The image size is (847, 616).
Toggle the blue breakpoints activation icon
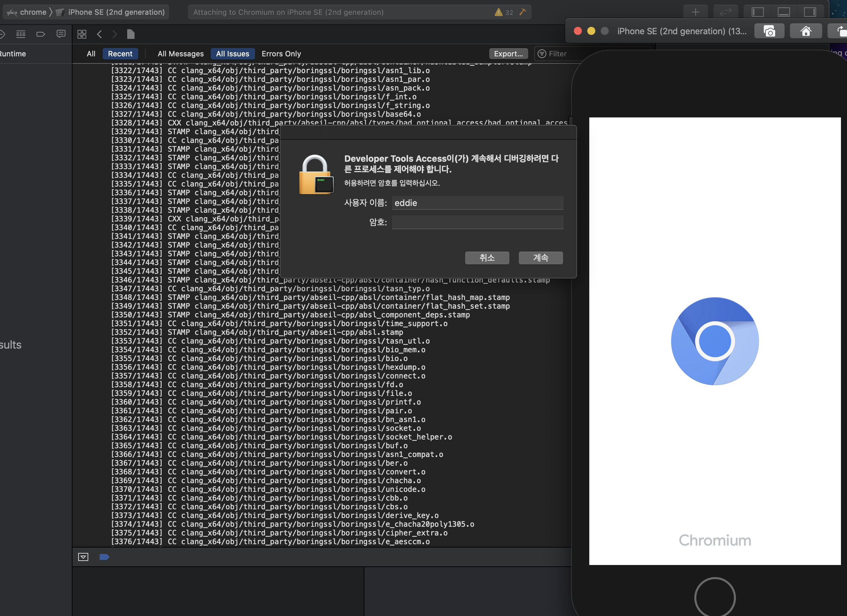pos(105,557)
